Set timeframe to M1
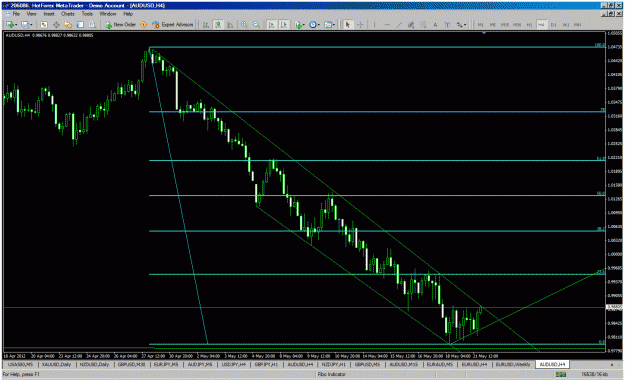 tap(481, 25)
